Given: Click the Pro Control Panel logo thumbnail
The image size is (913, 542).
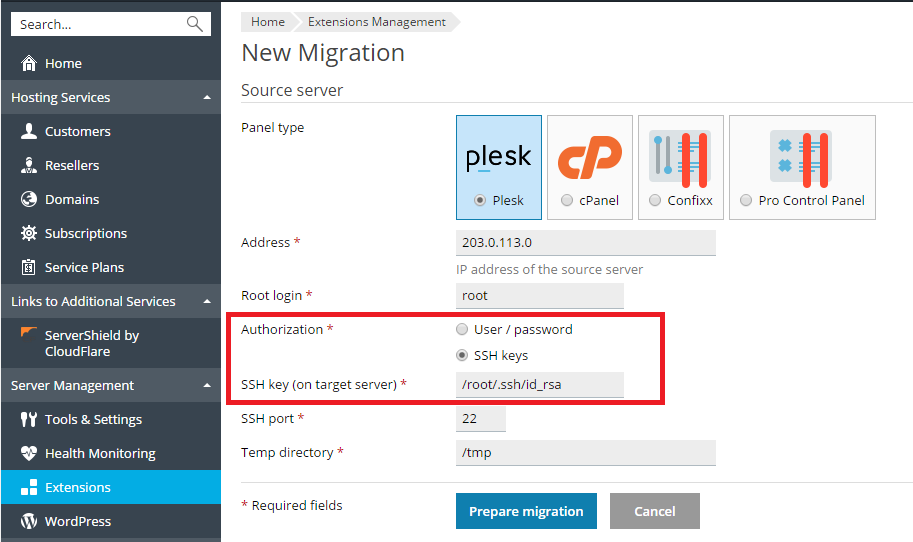Looking at the screenshot, I should [x=802, y=158].
